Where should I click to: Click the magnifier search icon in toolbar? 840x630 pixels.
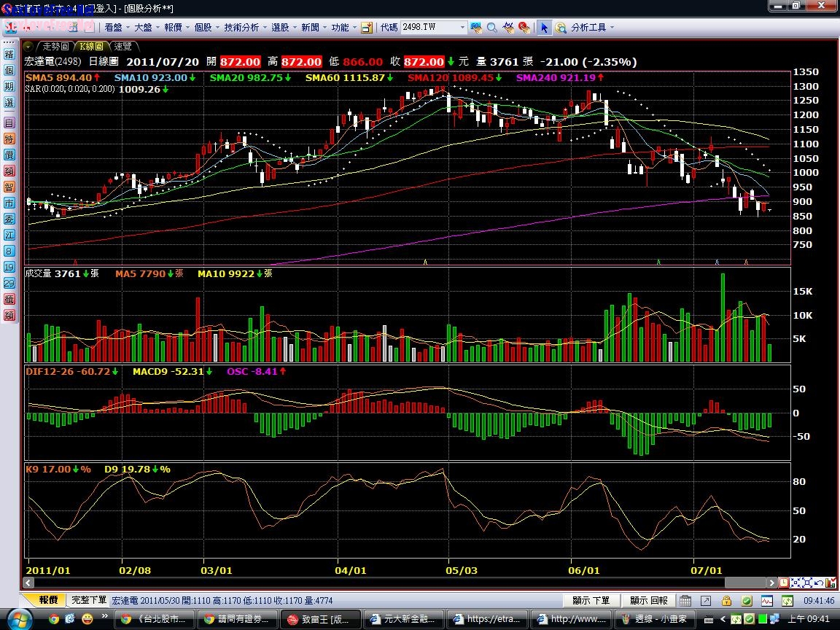[x=492, y=28]
